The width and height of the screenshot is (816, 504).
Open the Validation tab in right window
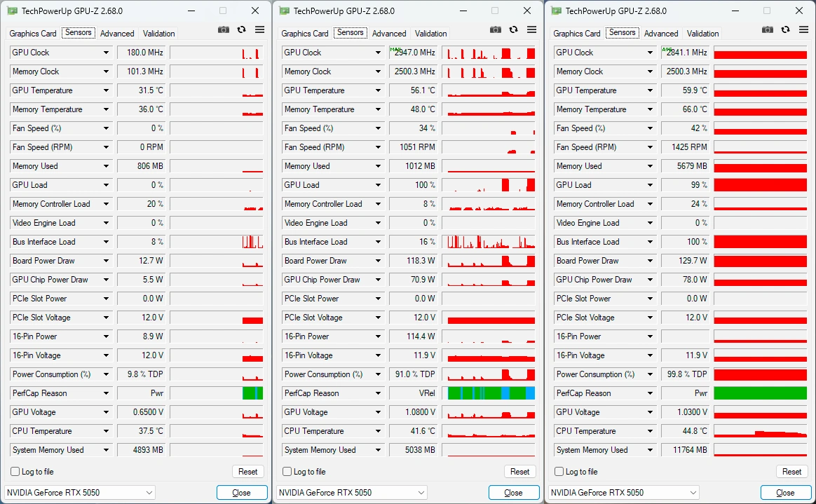pos(702,33)
